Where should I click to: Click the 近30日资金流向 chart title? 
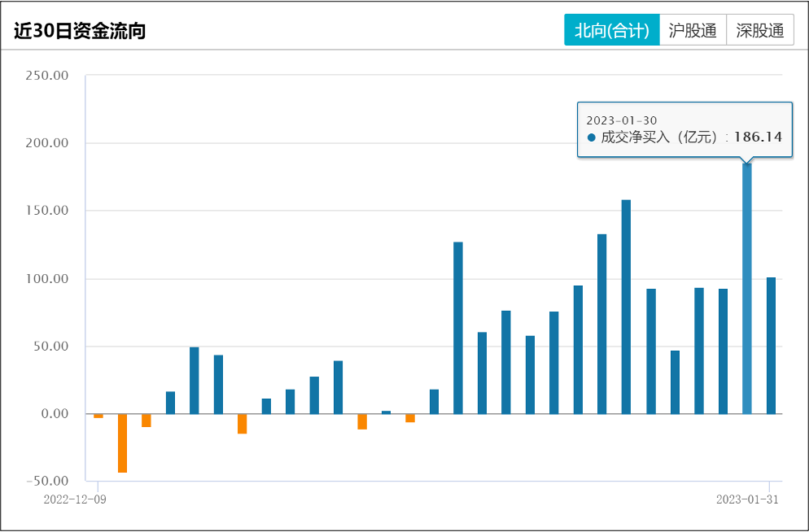point(80,31)
